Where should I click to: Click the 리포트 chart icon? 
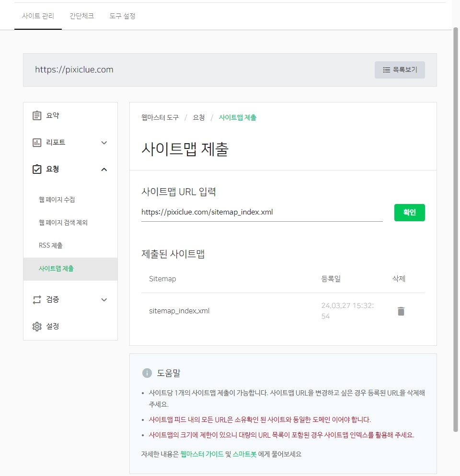(37, 142)
